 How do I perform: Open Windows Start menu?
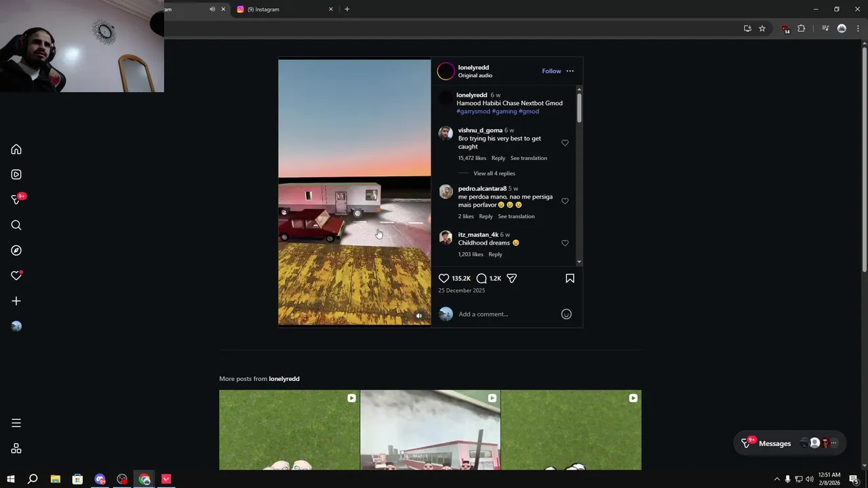(10, 479)
